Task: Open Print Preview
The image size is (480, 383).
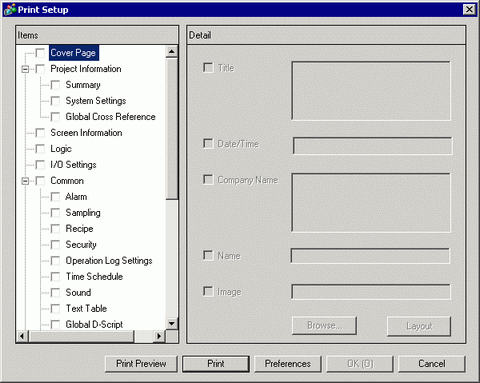Action: [141, 364]
